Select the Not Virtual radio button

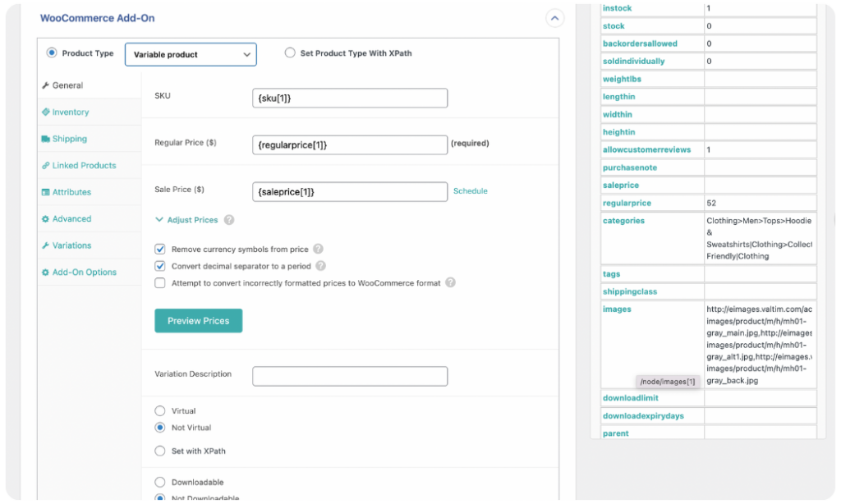pyautogui.click(x=160, y=428)
